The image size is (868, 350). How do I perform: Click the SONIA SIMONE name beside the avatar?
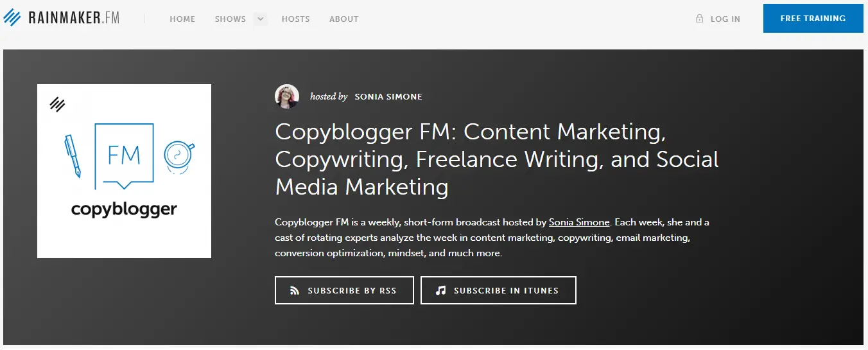[388, 97]
